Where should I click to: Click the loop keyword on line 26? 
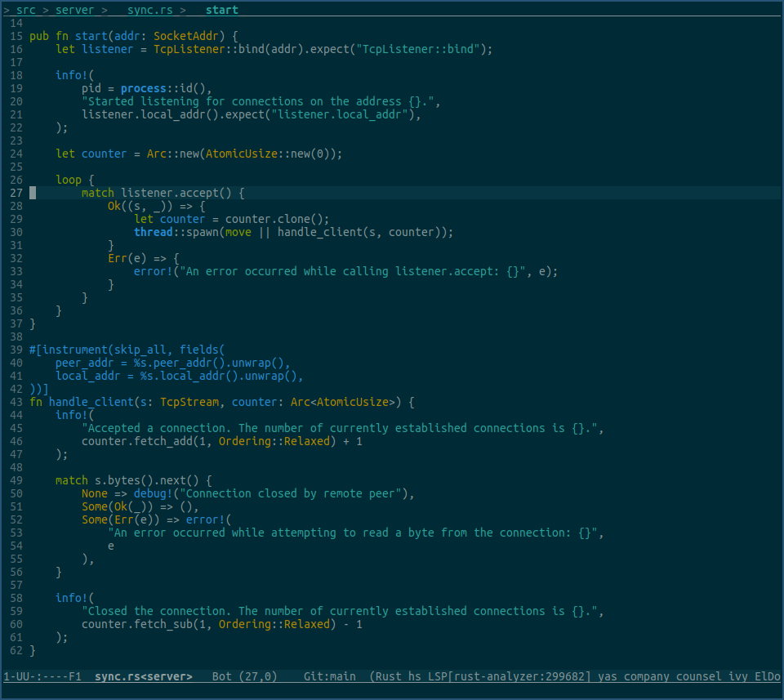(x=69, y=180)
